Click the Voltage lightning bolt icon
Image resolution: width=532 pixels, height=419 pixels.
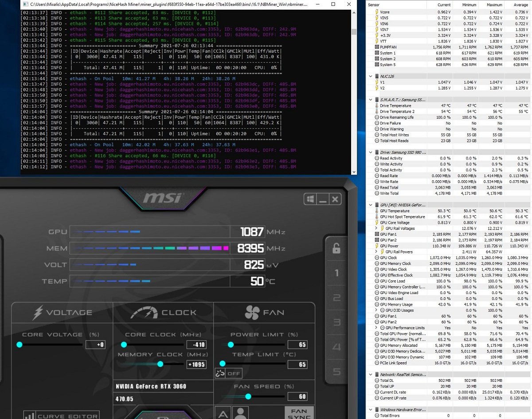pos(38,312)
